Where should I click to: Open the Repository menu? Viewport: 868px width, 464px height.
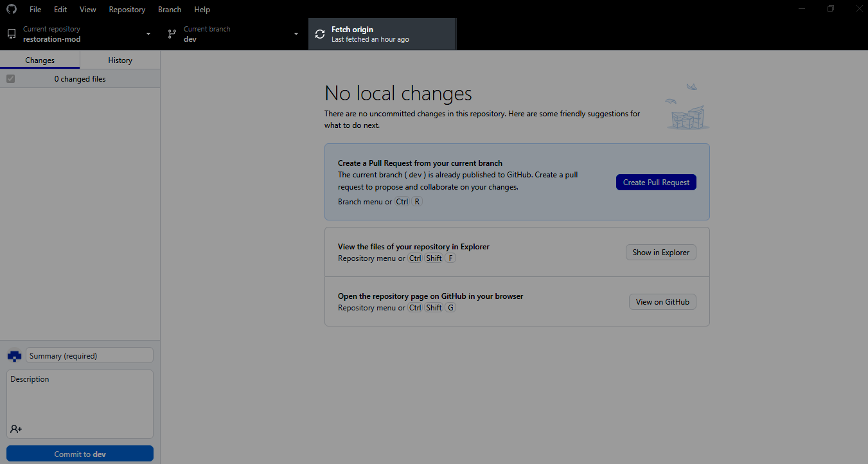(x=127, y=10)
